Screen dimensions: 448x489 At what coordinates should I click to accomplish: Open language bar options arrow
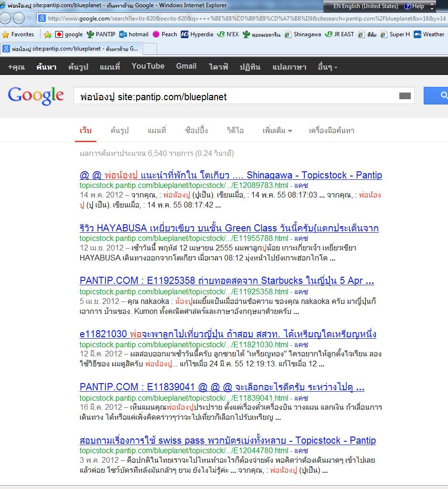(432, 7)
